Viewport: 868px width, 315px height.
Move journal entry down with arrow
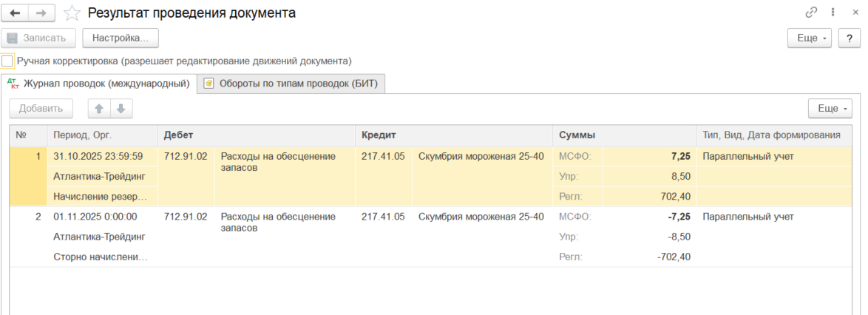coord(121,109)
